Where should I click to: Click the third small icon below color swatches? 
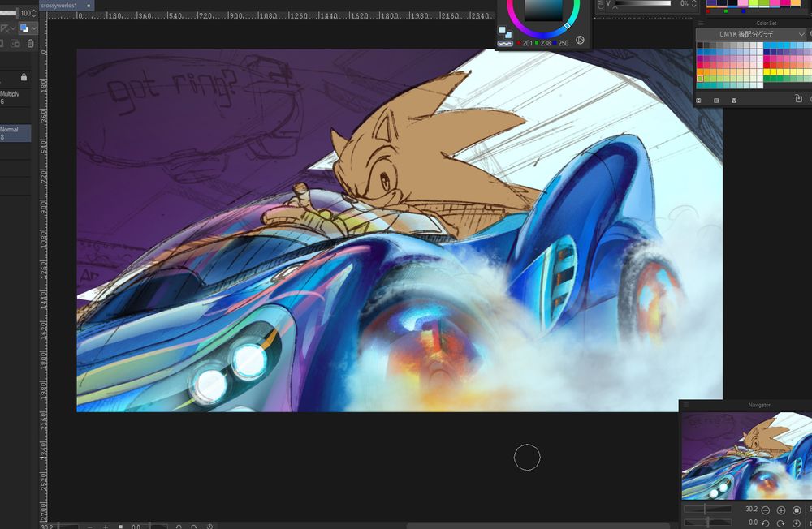pos(734,101)
